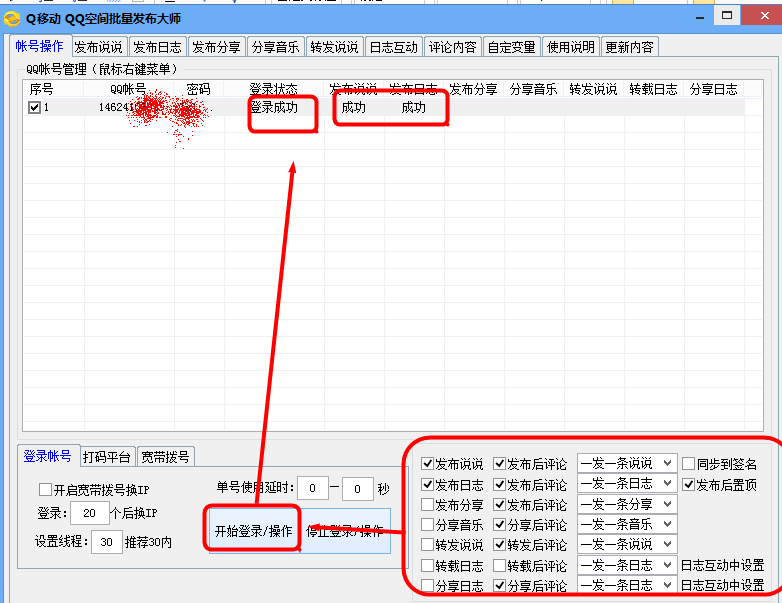
Task: Click the 停止登录/操作 button
Action: click(345, 531)
